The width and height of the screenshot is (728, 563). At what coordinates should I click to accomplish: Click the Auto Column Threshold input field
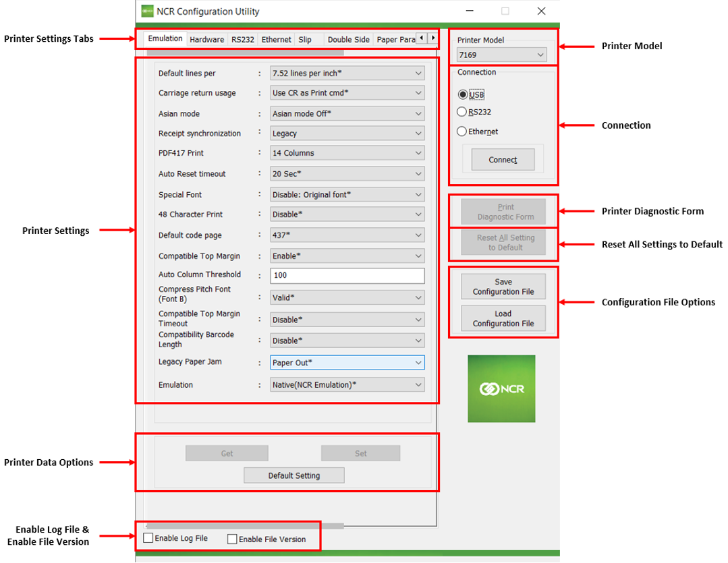[347, 275]
